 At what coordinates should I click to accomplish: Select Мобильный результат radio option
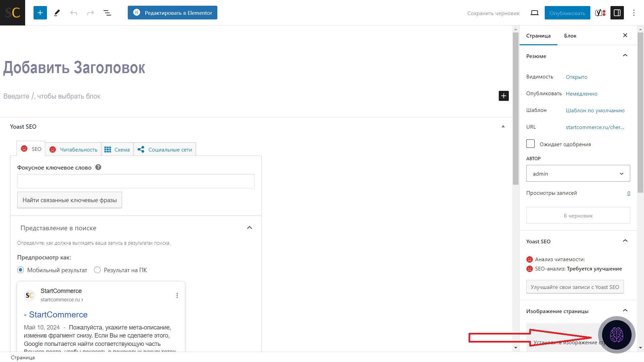pyautogui.click(x=20, y=270)
